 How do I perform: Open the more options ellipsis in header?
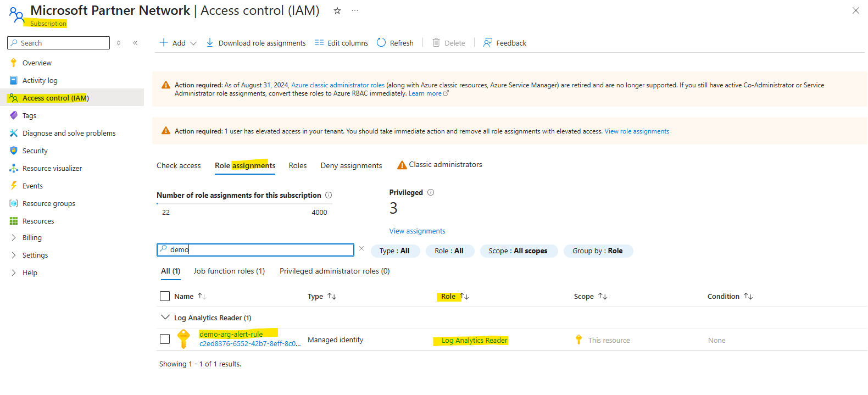click(x=355, y=10)
